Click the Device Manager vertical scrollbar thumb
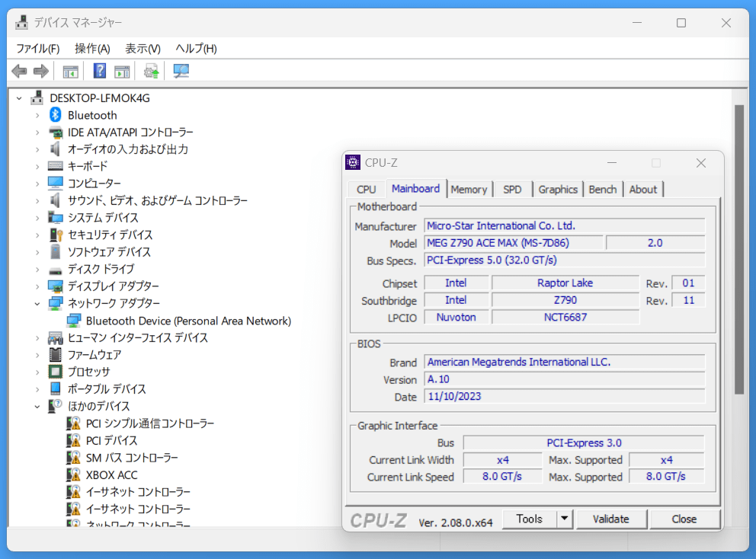 pos(738,249)
